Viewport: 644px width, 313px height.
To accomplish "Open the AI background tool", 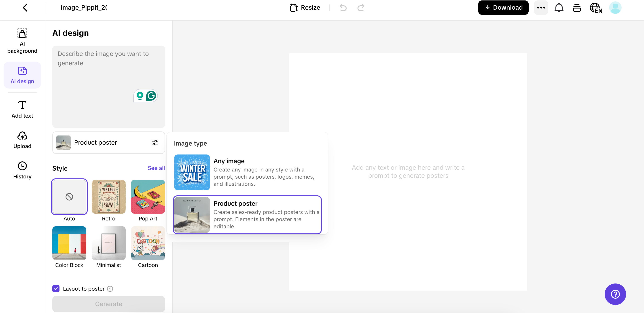I will coord(22,41).
